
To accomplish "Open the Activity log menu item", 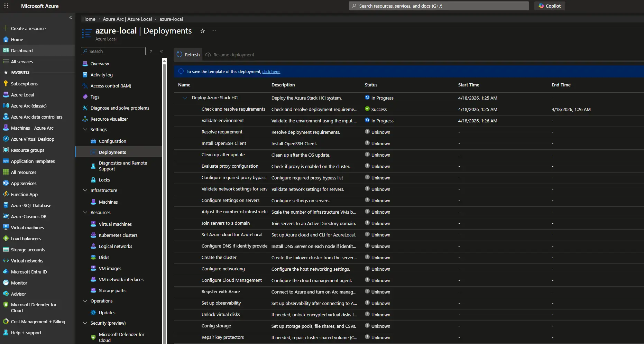I will (101, 75).
